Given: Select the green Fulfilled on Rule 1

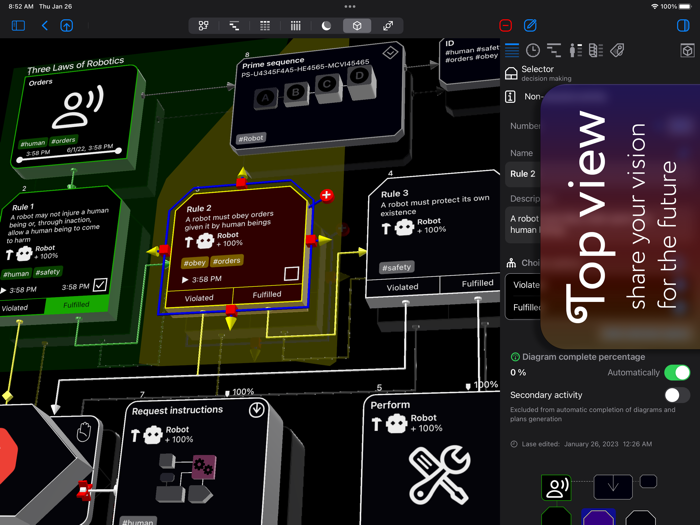Looking at the screenshot, I should point(76,305).
